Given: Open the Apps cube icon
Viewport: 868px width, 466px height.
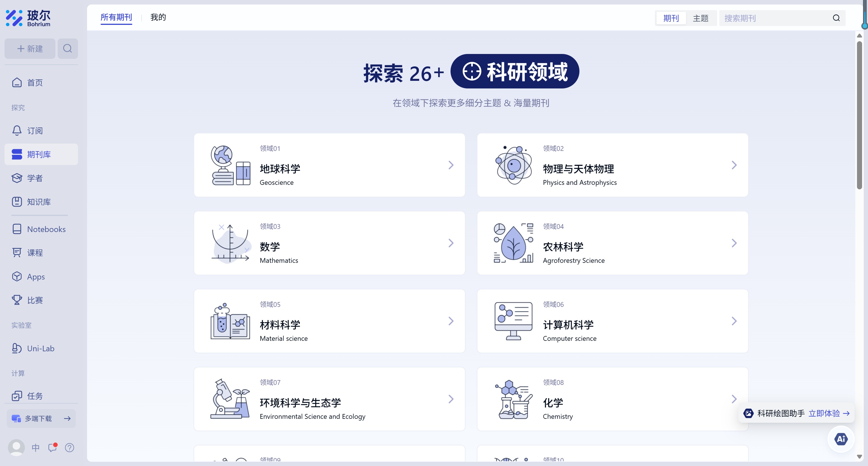Looking at the screenshot, I should point(17,277).
